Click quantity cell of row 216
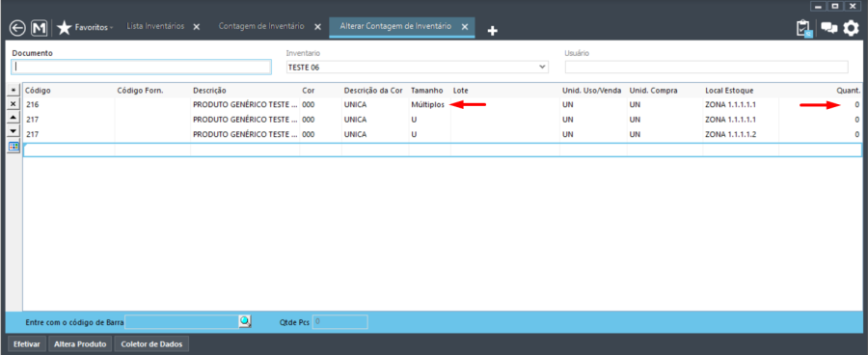Viewport: 868px width, 355px height. tap(821, 104)
